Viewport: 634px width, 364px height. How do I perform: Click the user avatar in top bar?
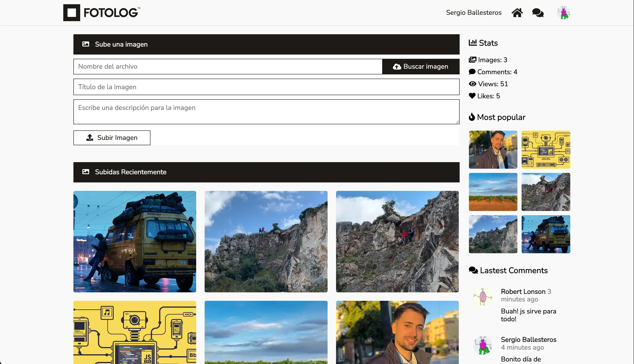click(563, 12)
